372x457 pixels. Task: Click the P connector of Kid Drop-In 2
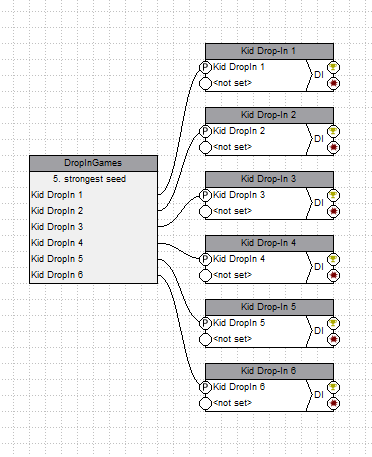[205, 131]
